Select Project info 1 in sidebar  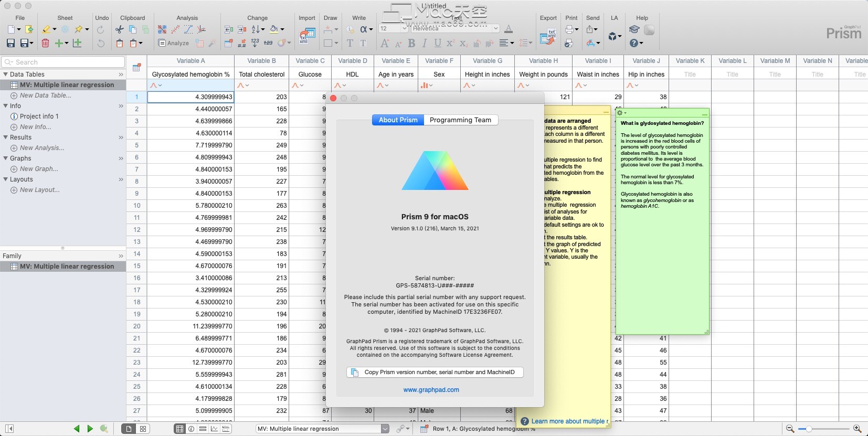(x=39, y=116)
